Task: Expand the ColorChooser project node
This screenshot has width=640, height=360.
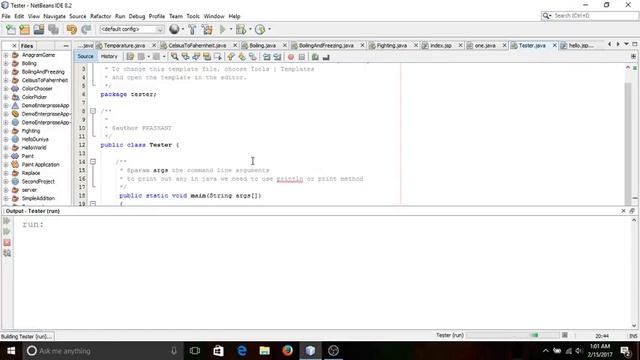Action: (x=6, y=89)
